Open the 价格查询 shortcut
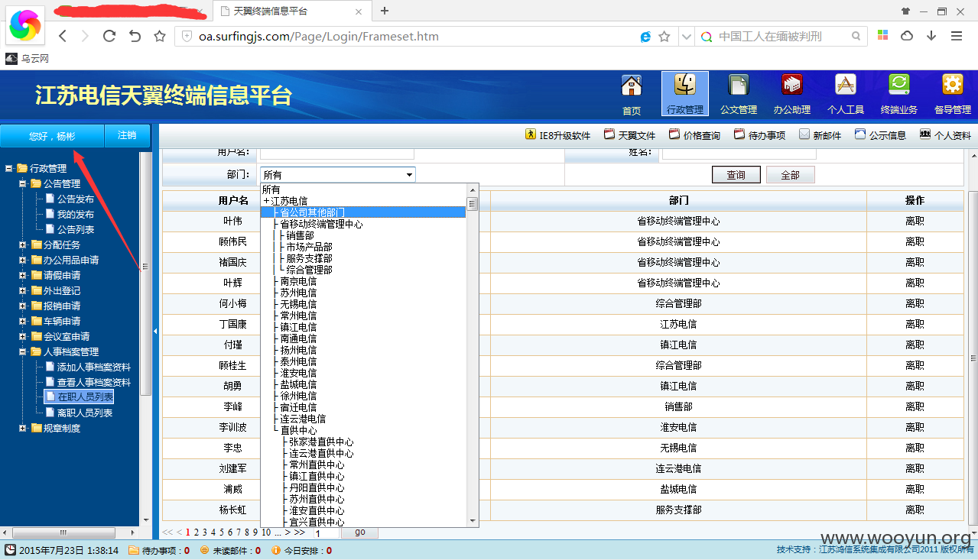The width and height of the screenshot is (978, 560). pyautogui.click(x=694, y=135)
